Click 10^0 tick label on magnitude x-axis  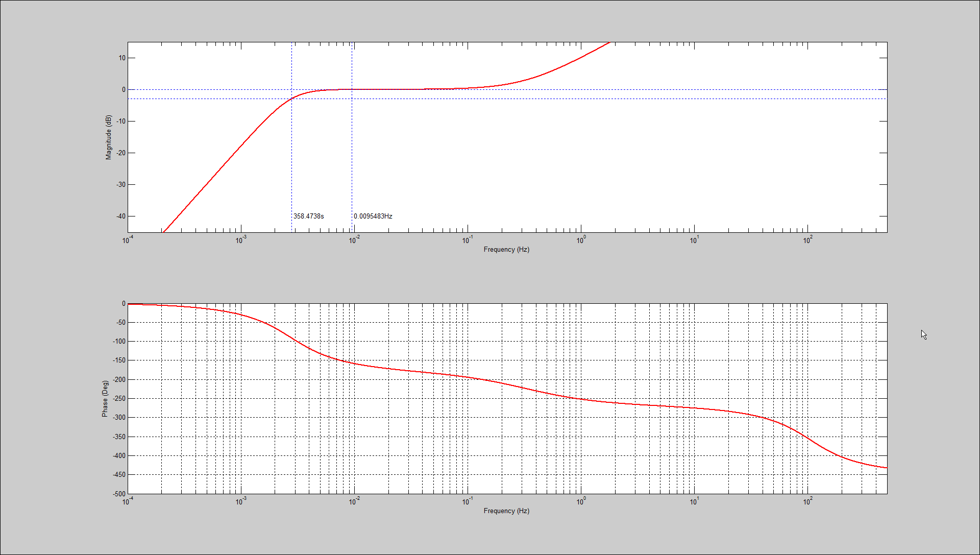581,239
